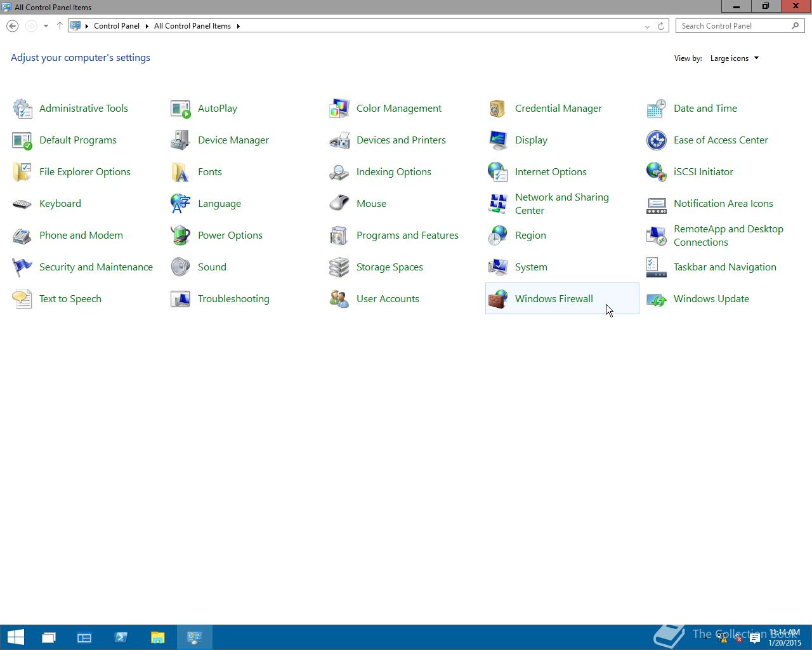Viewport: 812px width, 650px height.
Task: Open the Display monitor icon
Action: (498, 140)
